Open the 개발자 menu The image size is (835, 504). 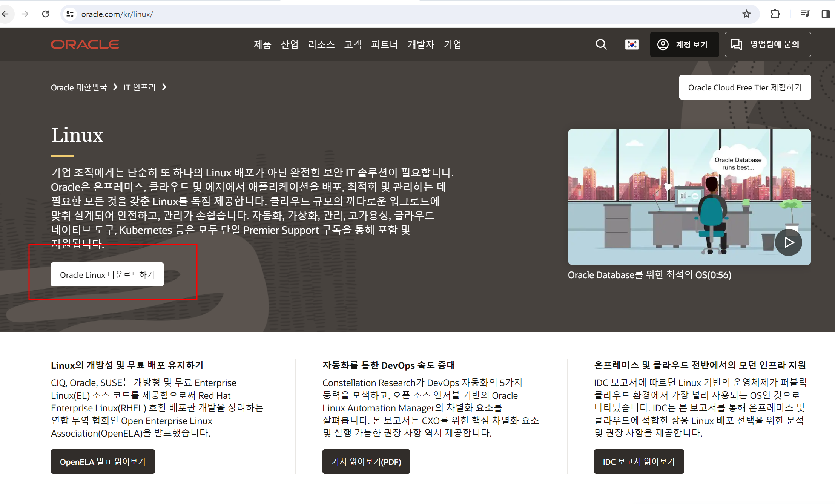click(421, 44)
